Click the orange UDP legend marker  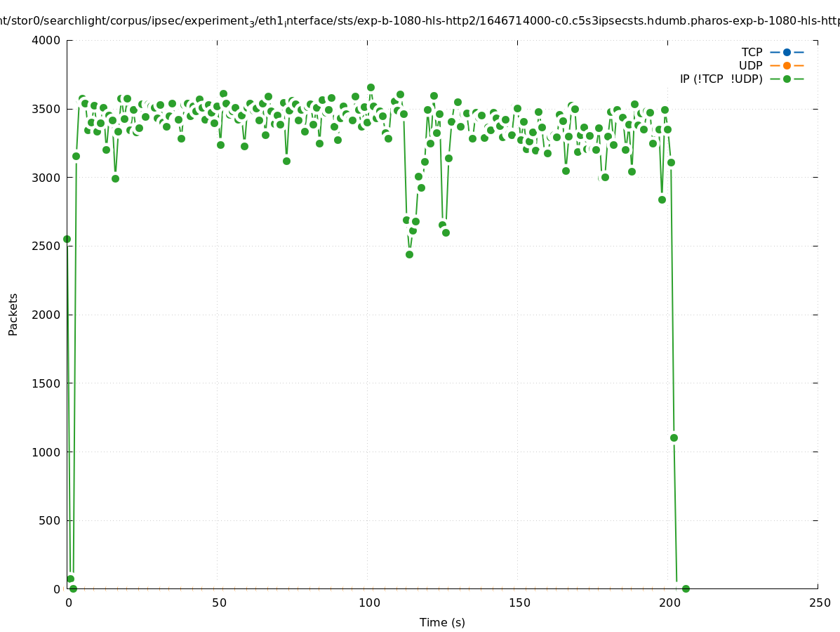787,65
